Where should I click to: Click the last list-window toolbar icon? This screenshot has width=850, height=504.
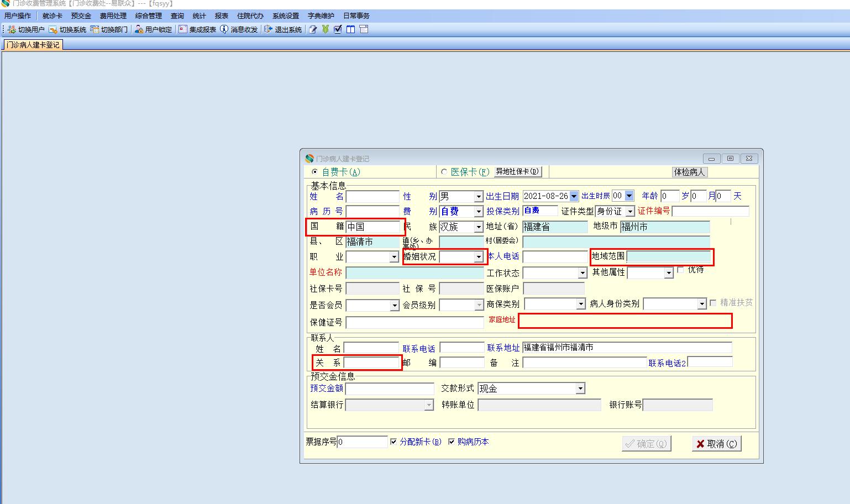(x=364, y=29)
